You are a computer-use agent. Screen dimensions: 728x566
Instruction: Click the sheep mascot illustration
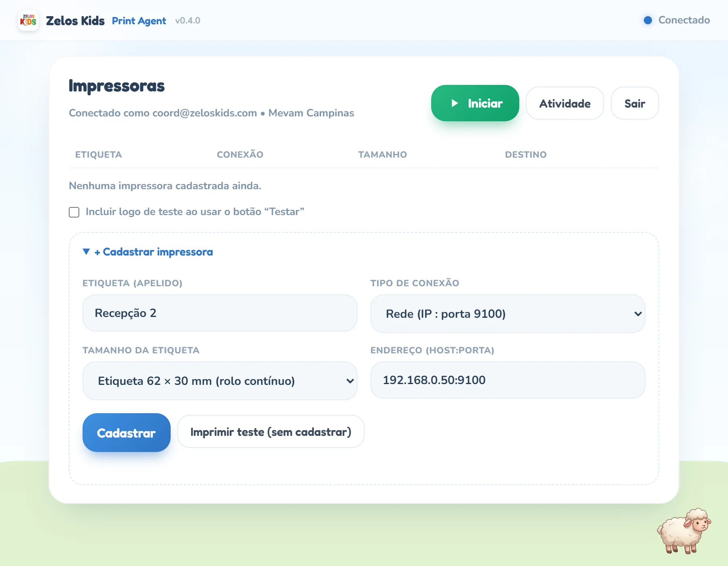(684, 531)
